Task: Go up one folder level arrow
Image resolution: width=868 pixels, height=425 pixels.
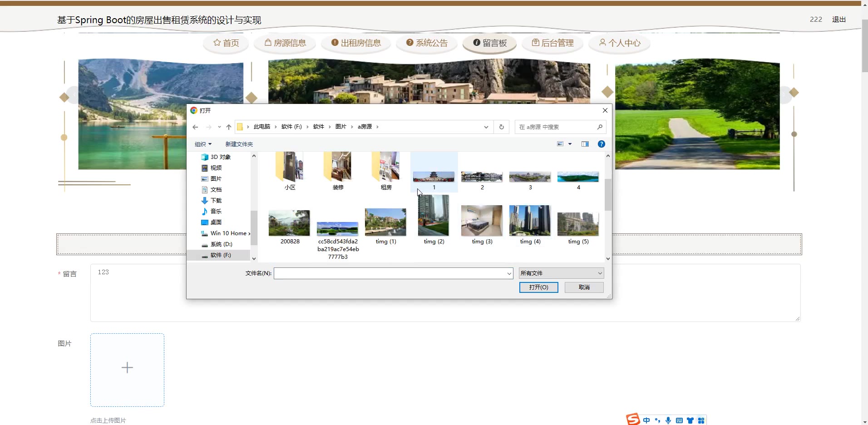Action: pos(229,127)
